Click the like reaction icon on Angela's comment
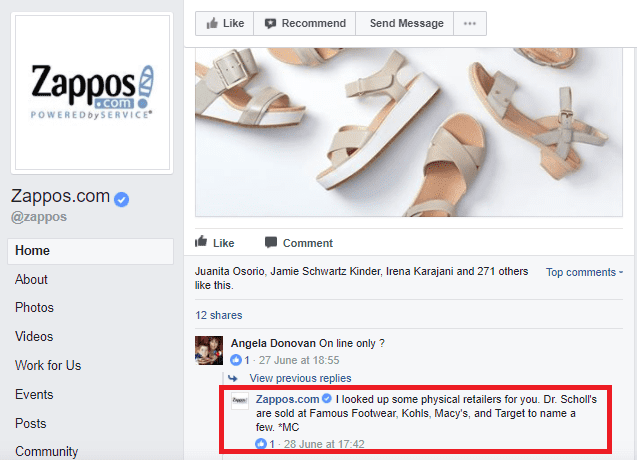Viewport: 637px width, 460px height. [237, 360]
